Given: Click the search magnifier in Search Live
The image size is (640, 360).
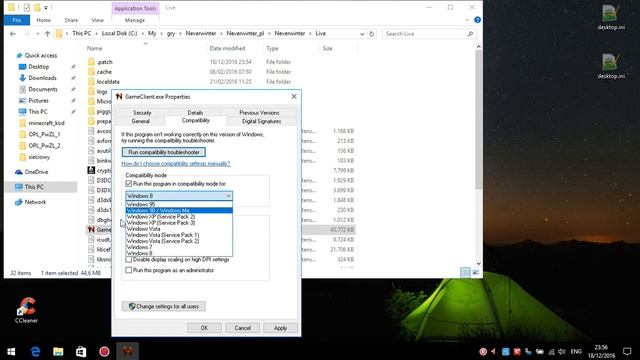Looking at the screenshot, I should tap(470, 34).
